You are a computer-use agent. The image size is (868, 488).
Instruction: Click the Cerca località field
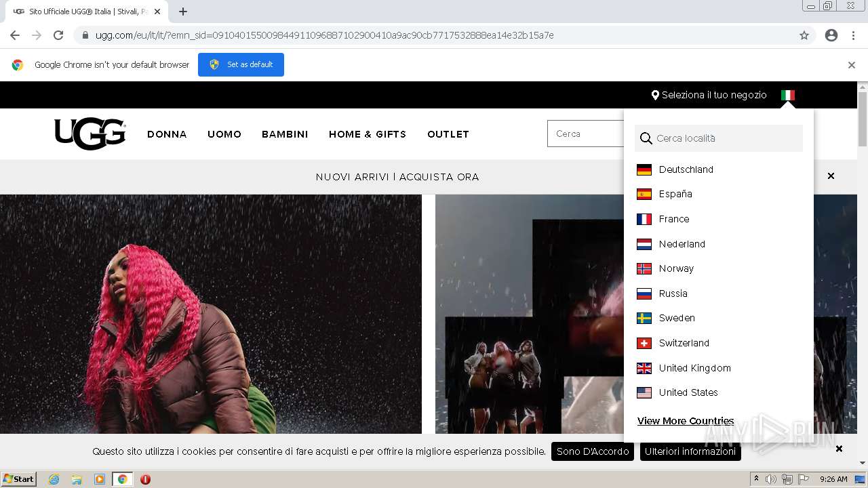point(719,138)
